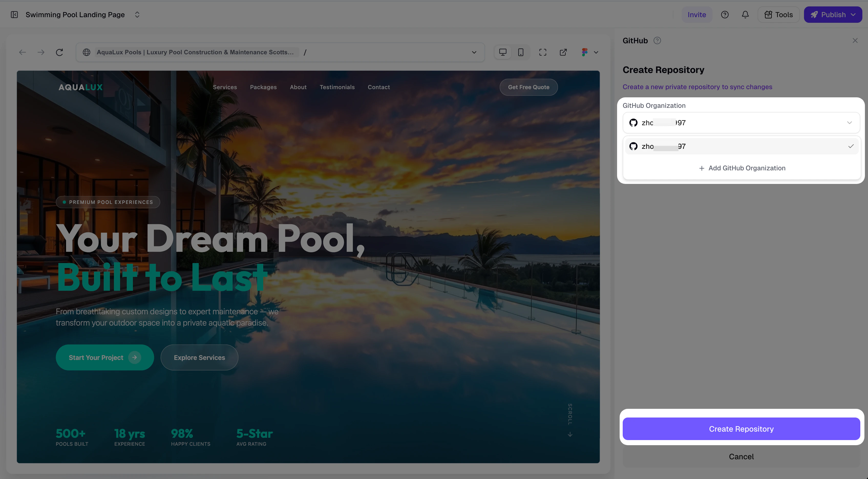Expand the page URL path dropdown
This screenshot has width=868, height=479.
click(x=474, y=52)
